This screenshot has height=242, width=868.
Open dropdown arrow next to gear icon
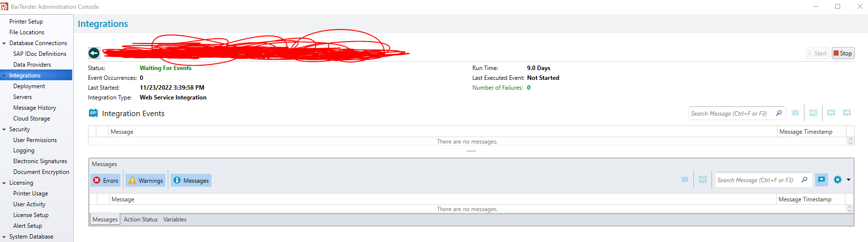848,180
